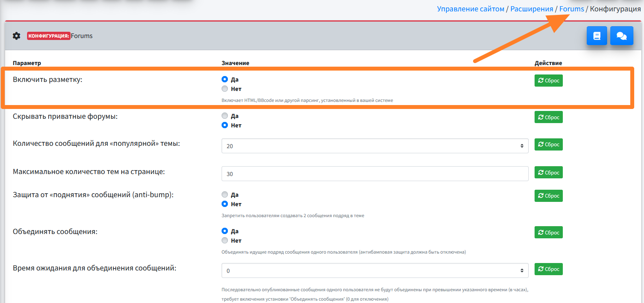Open the blue chat bubbles icon button
The width and height of the screenshot is (644, 303).
click(x=621, y=36)
